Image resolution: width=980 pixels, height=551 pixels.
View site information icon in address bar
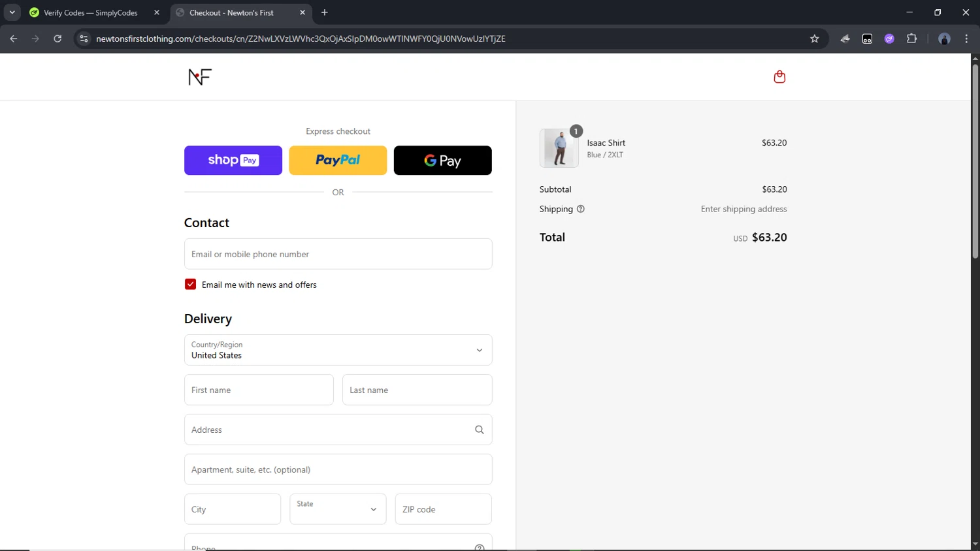point(84,39)
